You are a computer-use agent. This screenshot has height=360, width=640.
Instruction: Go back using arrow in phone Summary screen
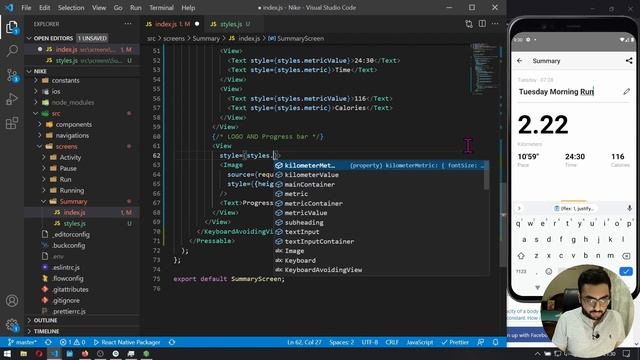(520, 61)
